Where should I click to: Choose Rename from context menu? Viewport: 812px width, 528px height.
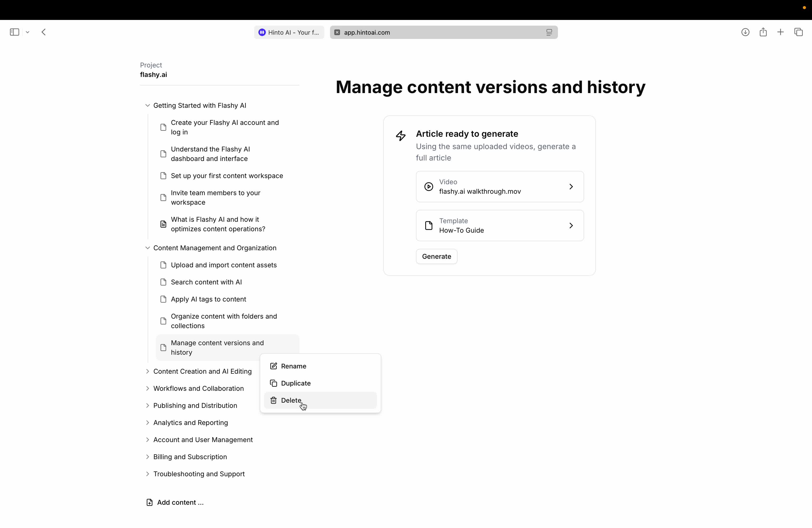(293, 366)
